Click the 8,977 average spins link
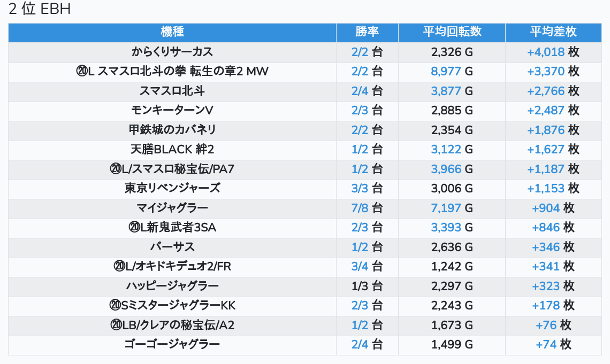This screenshot has height=364, width=610. pos(446,72)
